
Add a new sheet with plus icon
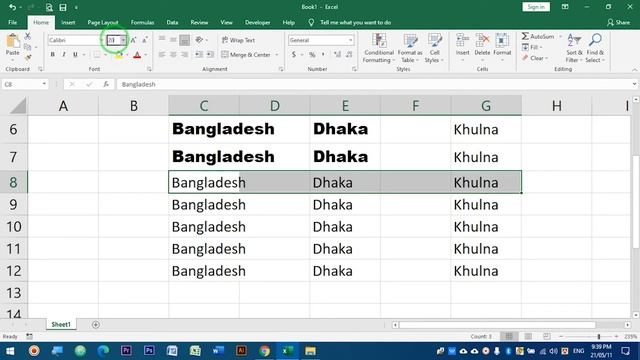click(96, 325)
